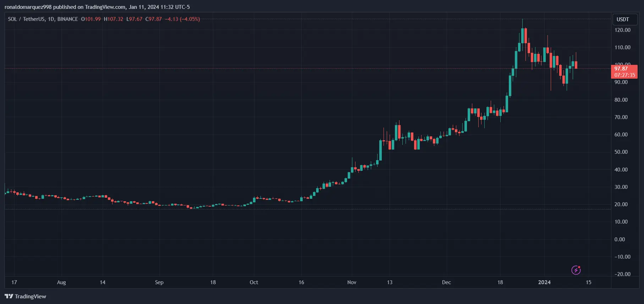
Task: Click the close value C97.87
Action: click(154, 19)
